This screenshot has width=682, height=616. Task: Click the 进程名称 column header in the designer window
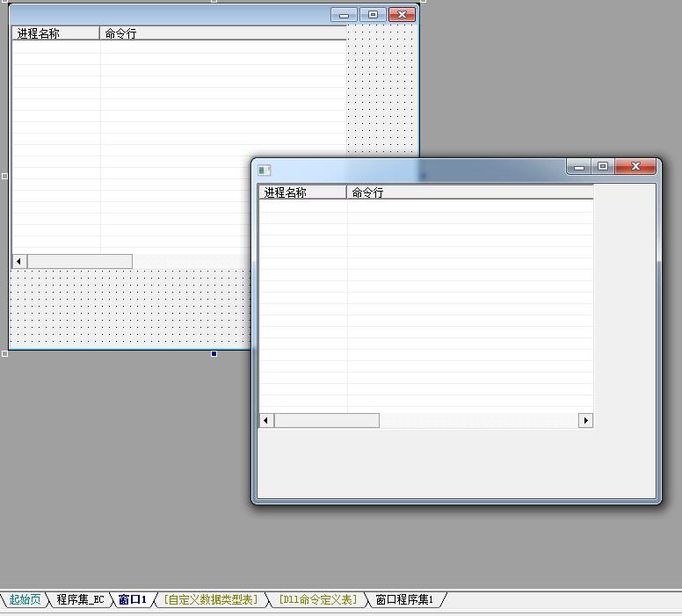[55, 33]
